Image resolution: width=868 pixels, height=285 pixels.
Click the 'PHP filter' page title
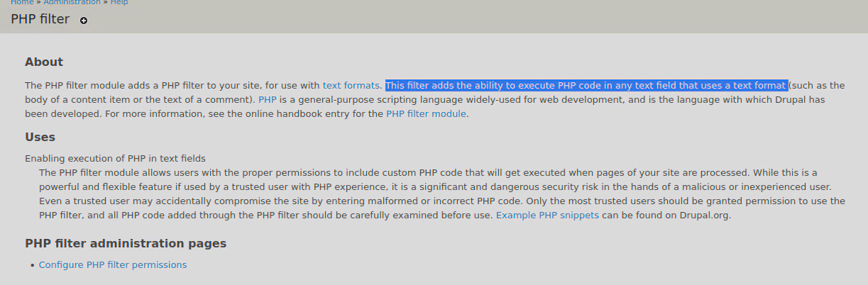click(x=40, y=19)
